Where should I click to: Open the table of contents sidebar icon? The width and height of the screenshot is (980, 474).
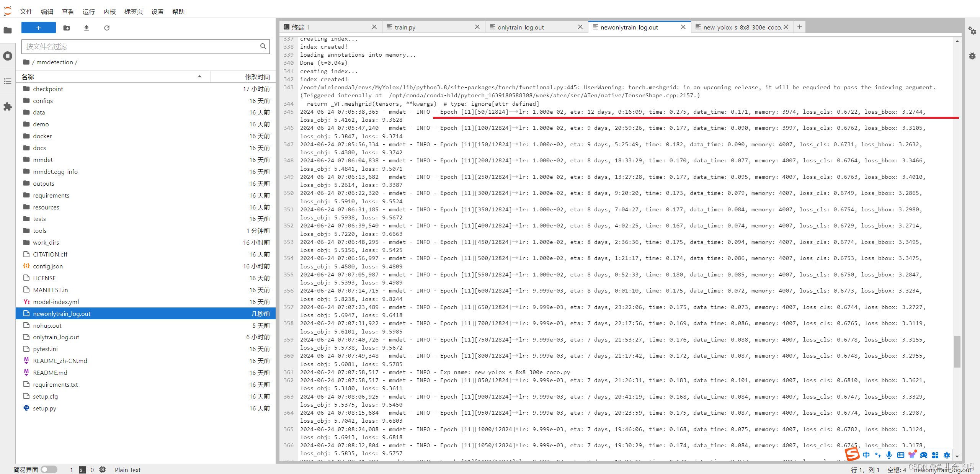coord(8,81)
